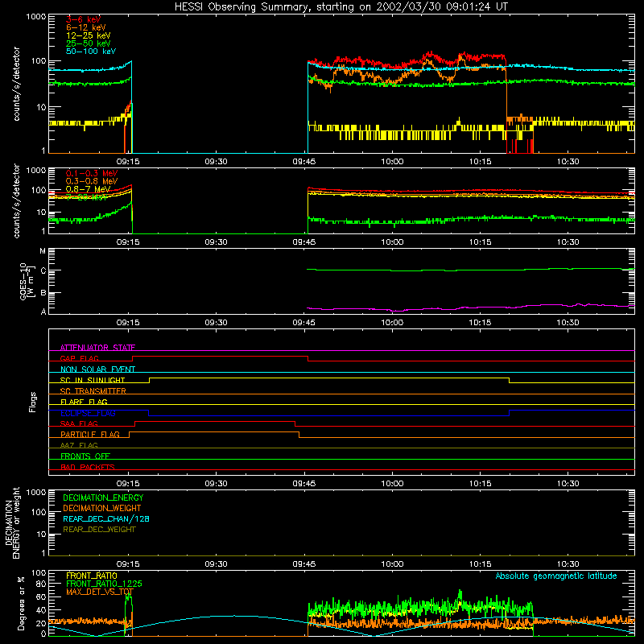Click the GOES-10 axis title
The height and width of the screenshot is (644, 644).
[27, 281]
